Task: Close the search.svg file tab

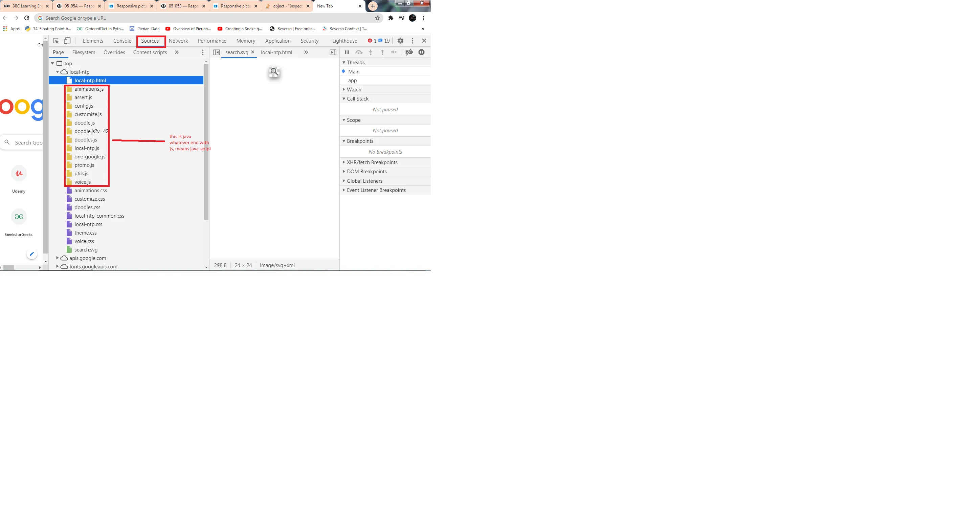Action: (252, 52)
